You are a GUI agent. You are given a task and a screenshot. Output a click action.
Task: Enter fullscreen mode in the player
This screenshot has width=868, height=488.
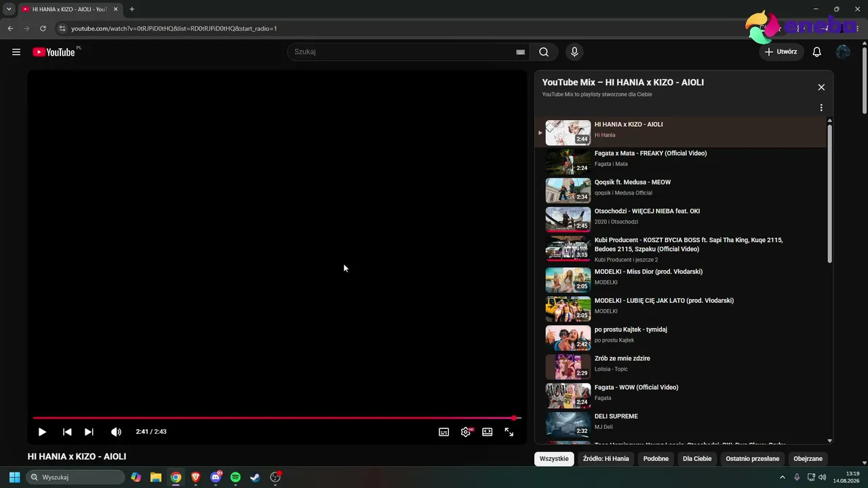click(x=509, y=432)
